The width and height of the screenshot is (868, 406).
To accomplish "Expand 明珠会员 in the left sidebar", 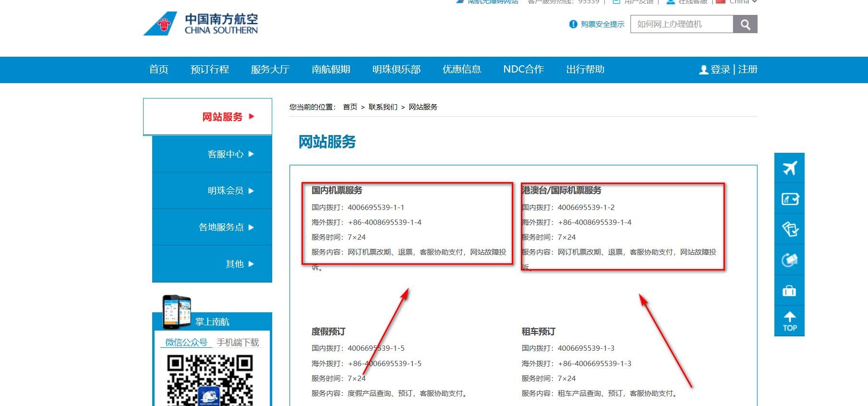I will tap(212, 191).
